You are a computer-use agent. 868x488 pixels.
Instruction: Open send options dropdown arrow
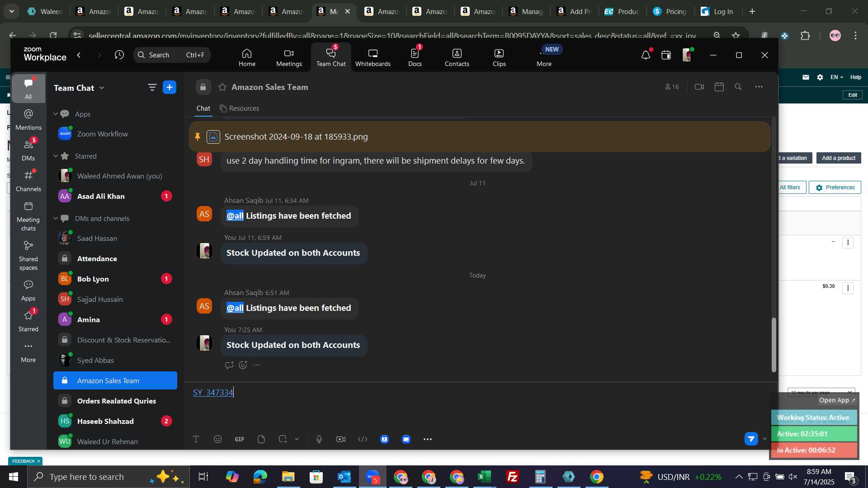click(765, 439)
